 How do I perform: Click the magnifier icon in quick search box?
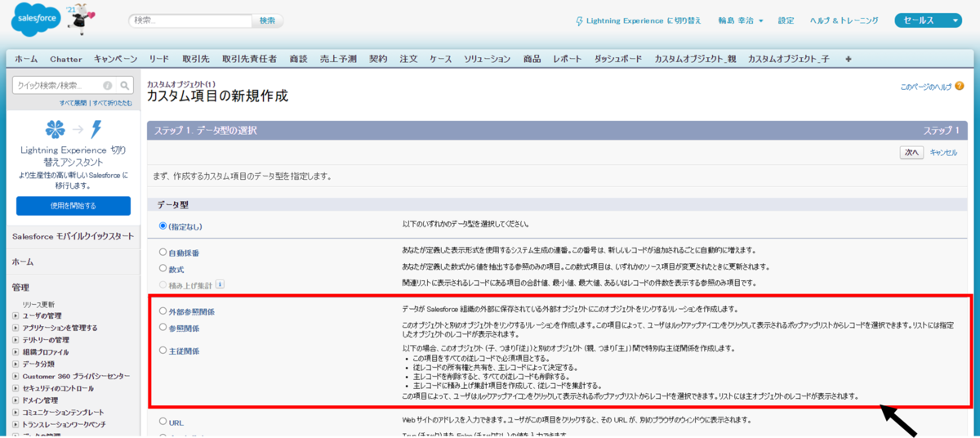[x=125, y=85]
